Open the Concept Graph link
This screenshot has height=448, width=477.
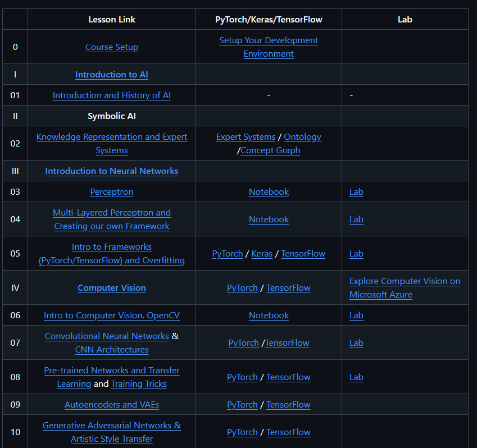(270, 150)
